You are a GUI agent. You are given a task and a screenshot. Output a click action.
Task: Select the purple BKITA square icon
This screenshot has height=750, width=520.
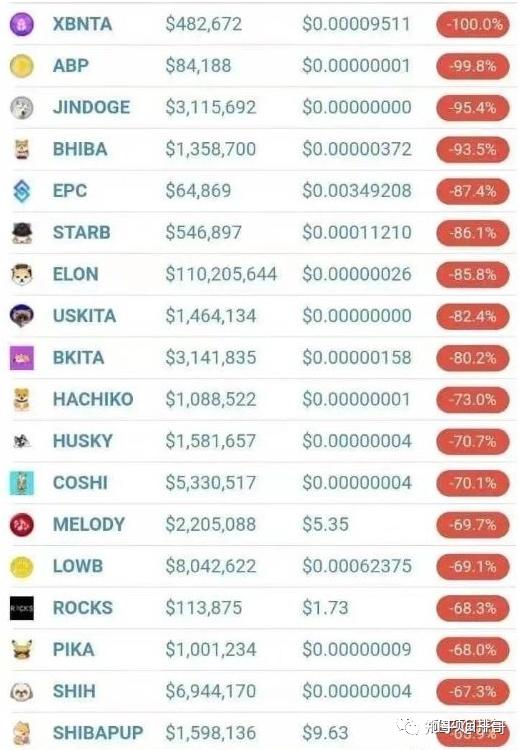(x=22, y=358)
